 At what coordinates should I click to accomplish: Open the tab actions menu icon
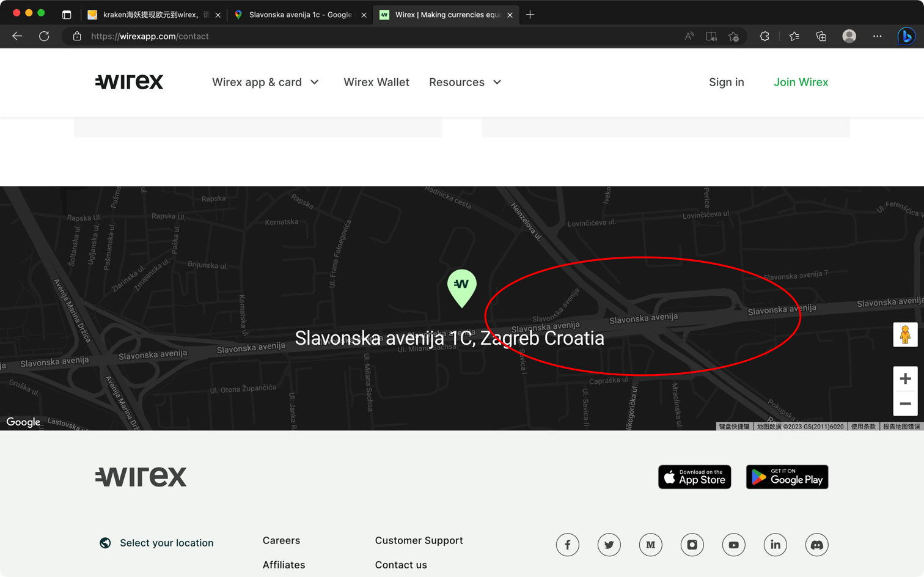pos(67,15)
